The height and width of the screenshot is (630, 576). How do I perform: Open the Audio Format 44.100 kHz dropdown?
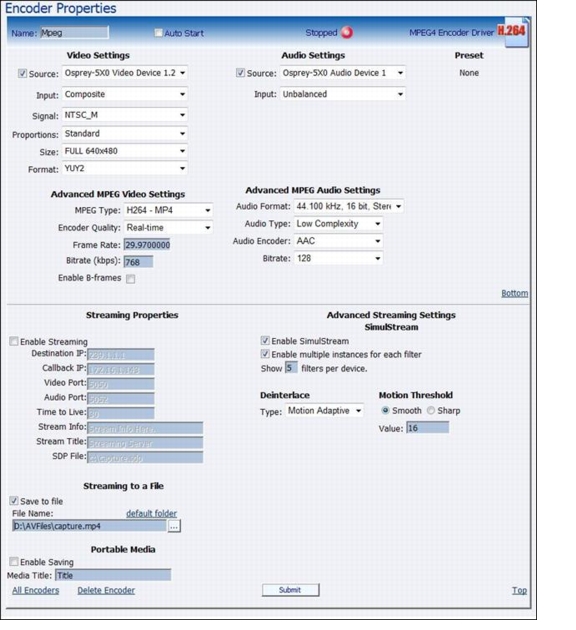[x=349, y=207]
